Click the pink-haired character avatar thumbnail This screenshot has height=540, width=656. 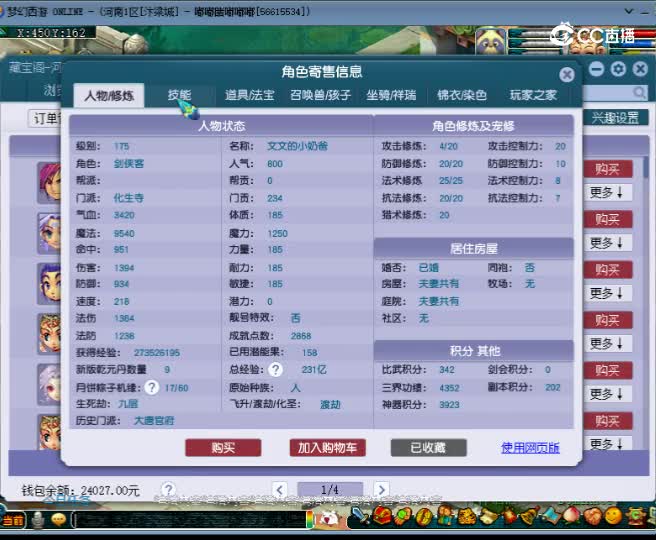tap(49, 183)
